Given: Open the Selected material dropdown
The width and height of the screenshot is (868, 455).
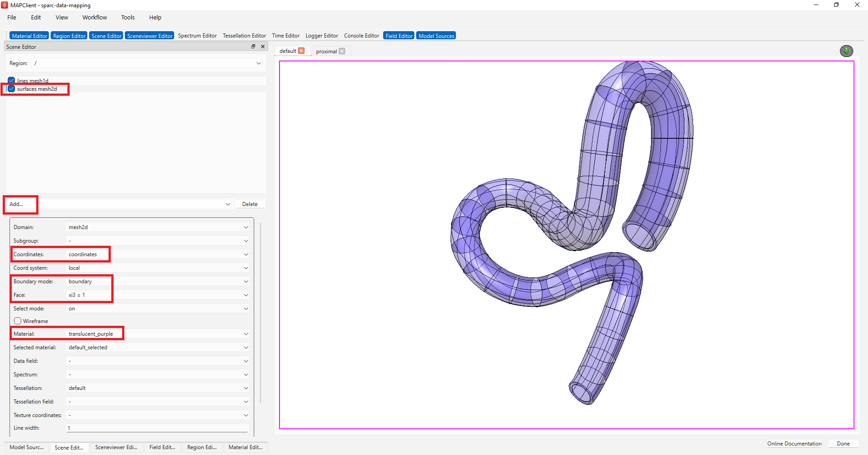Looking at the screenshot, I should point(158,347).
